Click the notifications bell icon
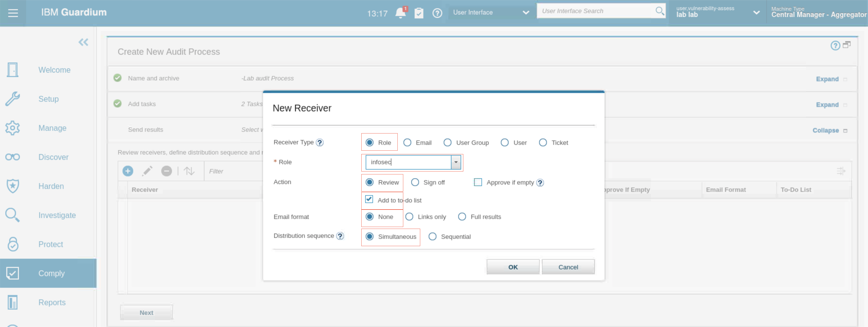 tap(400, 13)
